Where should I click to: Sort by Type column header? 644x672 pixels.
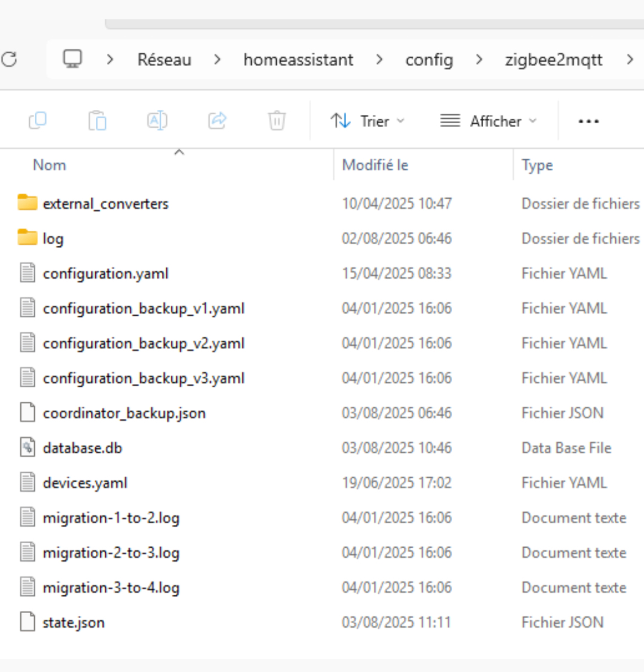(537, 165)
